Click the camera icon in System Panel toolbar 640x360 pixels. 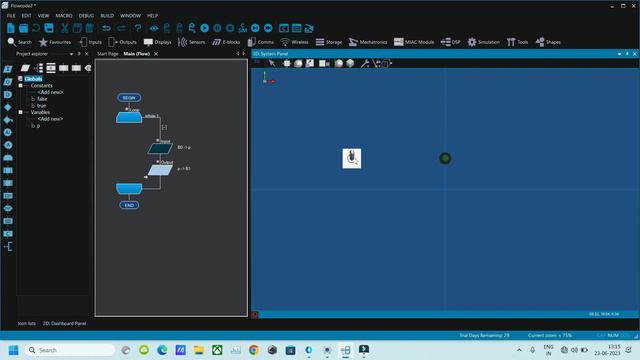point(324,63)
